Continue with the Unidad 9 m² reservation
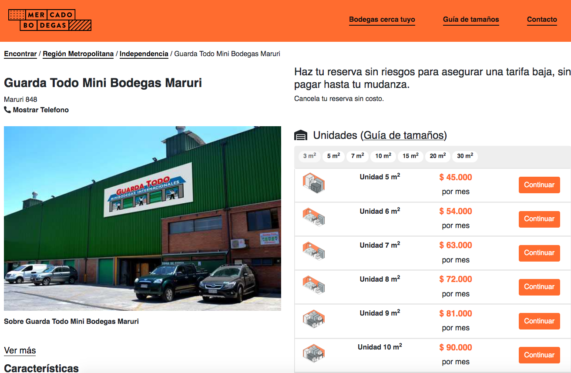 [539, 321]
